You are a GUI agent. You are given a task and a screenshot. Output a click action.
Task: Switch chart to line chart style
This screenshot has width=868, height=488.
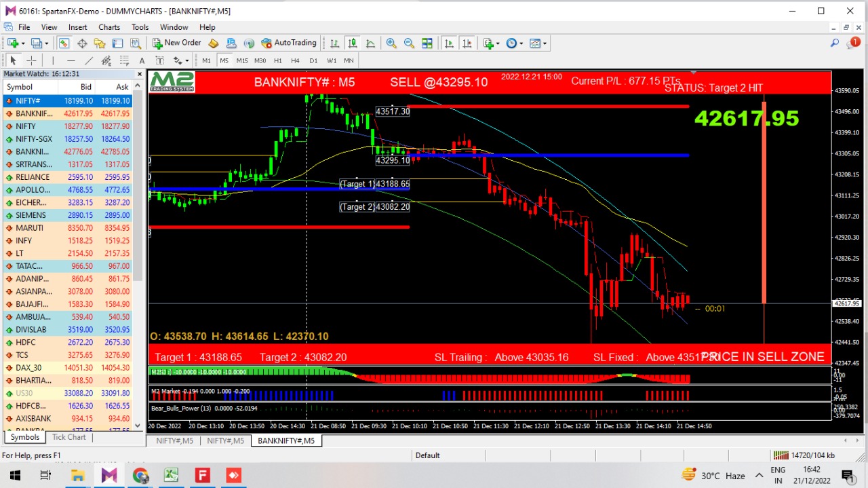click(370, 43)
